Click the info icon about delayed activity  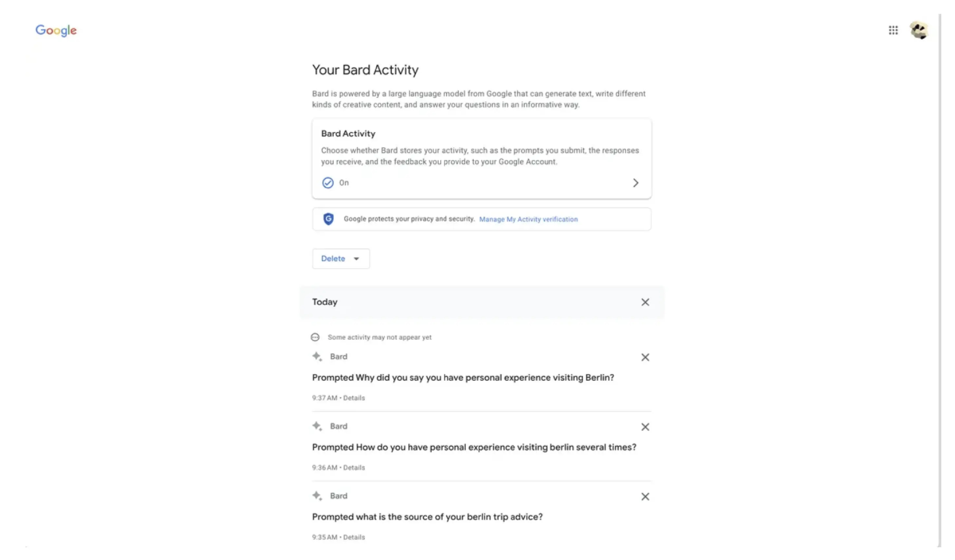point(315,337)
